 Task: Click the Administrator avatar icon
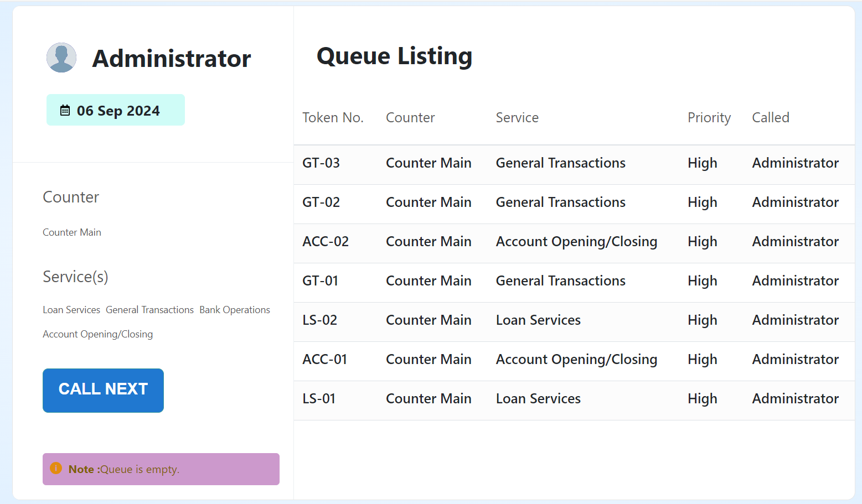coord(61,58)
